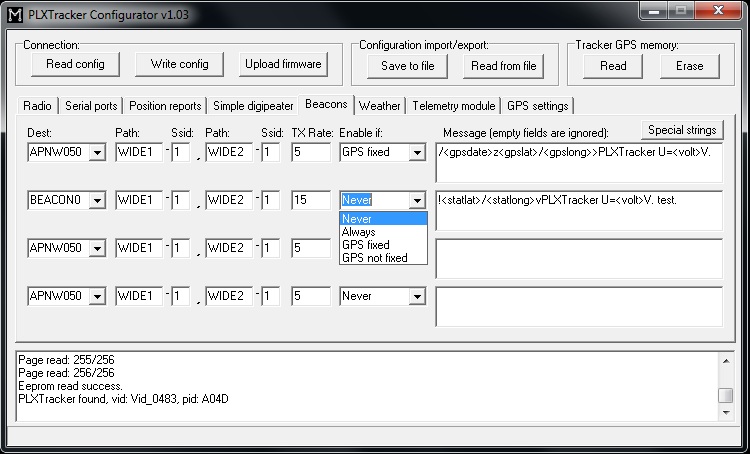Expand the third row Dest dropdown
750x454 pixels.
[97, 248]
